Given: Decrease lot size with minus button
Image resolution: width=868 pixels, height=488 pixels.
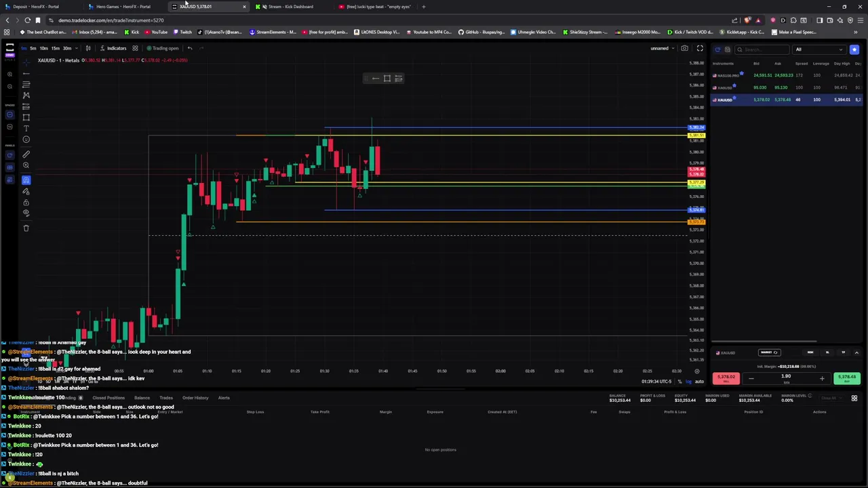Looking at the screenshot, I should (751, 379).
